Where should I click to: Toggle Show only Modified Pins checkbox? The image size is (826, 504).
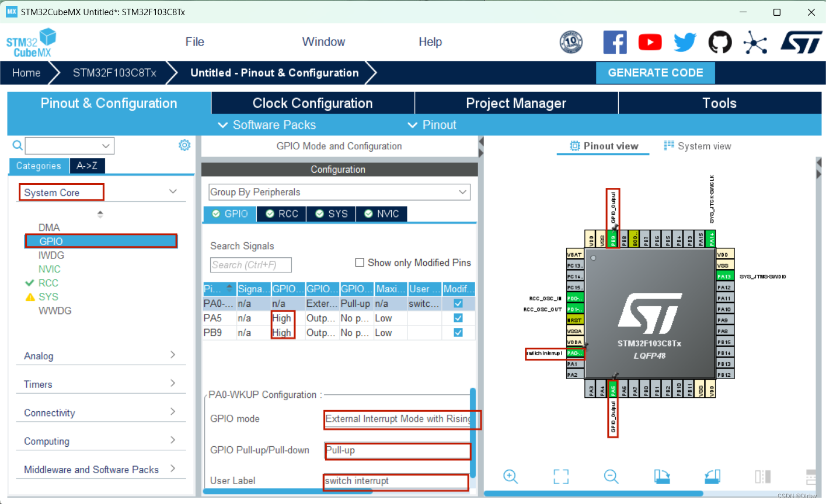click(x=360, y=262)
